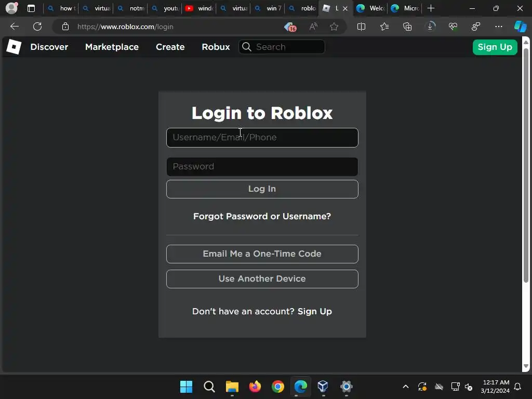Launch Google Chrome from taskbar
Viewport: 532px width, 399px height.
point(277,387)
